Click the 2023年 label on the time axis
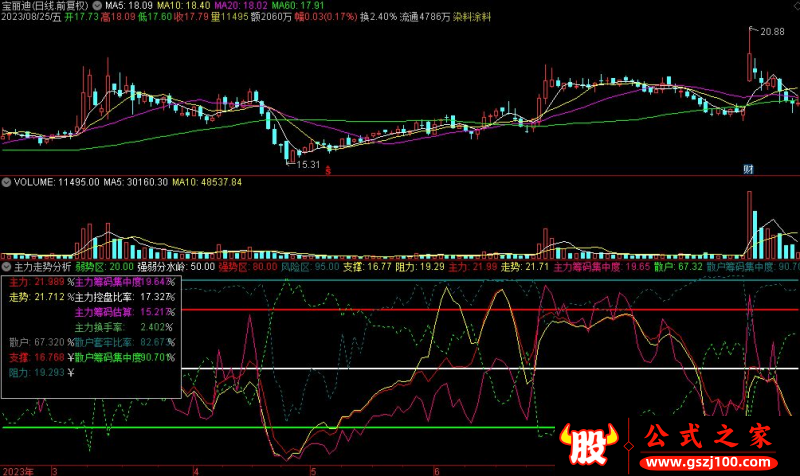 tap(19, 470)
